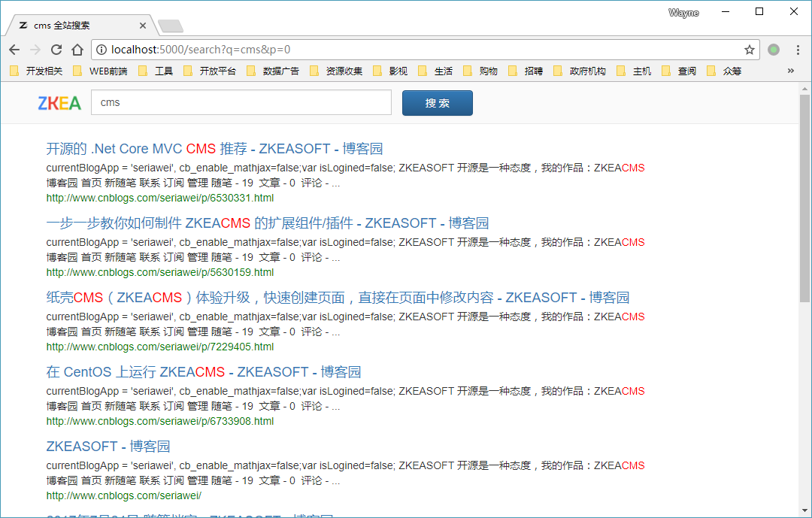
Task: Open the 购物 bookmark folder
Action: tap(480, 71)
